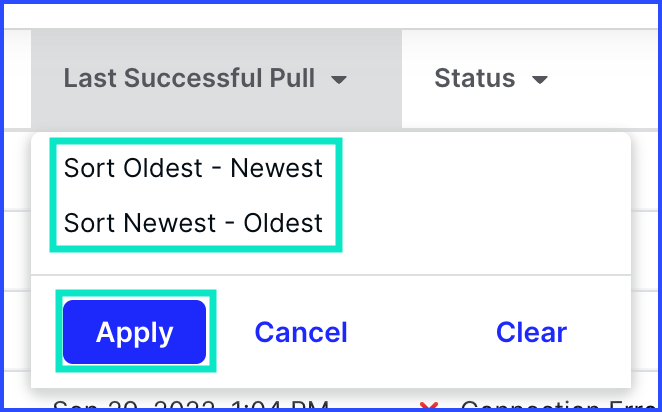This screenshot has height=412, width=662.
Task: Select the Last Successful Pull column header
Action: (x=189, y=79)
